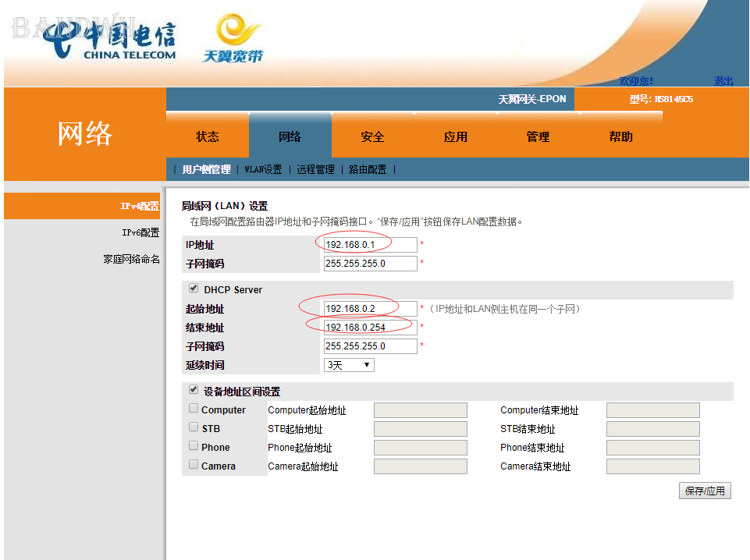
Task: Open the 用户侧管理 submenu
Action: 207,169
